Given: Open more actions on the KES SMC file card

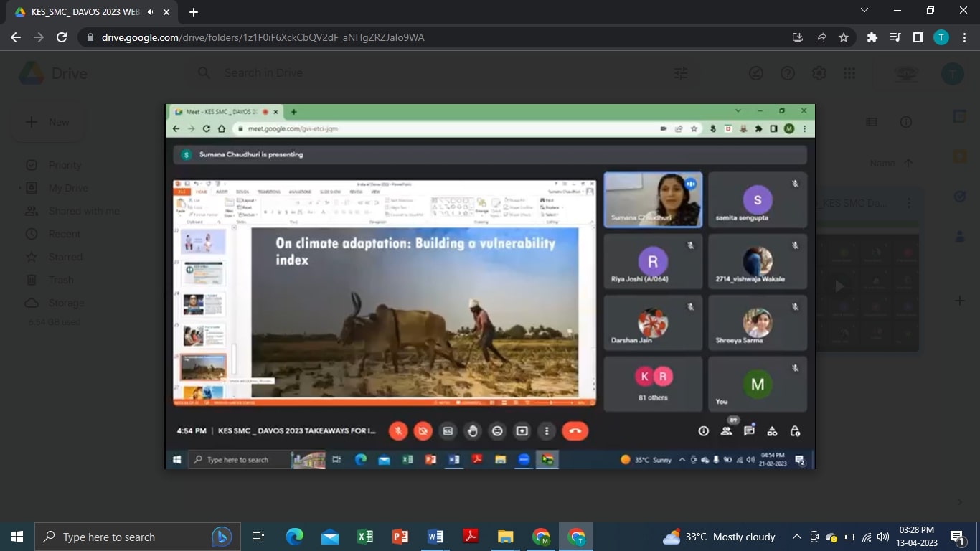Looking at the screenshot, I should pyautogui.click(x=908, y=203).
